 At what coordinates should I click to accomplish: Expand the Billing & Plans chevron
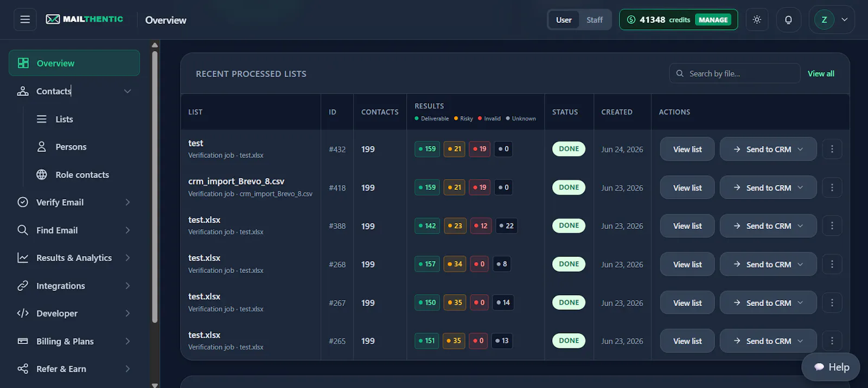127,341
